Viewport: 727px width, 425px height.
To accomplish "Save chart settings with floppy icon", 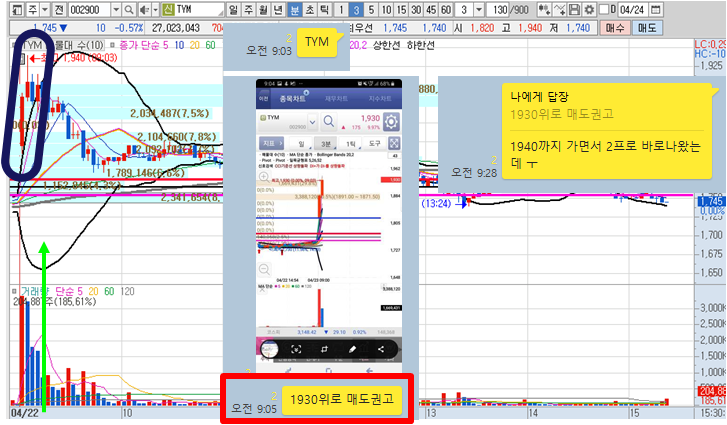I will pyautogui.click(x=574, y=9).
